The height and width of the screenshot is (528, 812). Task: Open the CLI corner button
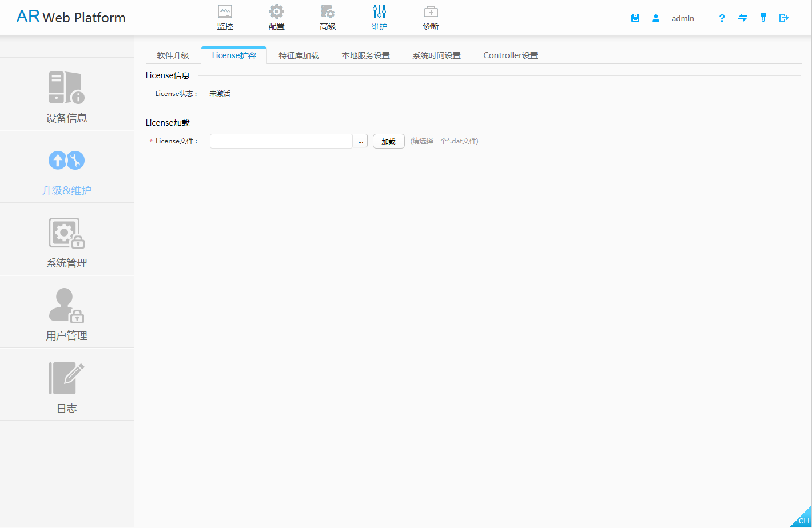[x=803, y=520]
